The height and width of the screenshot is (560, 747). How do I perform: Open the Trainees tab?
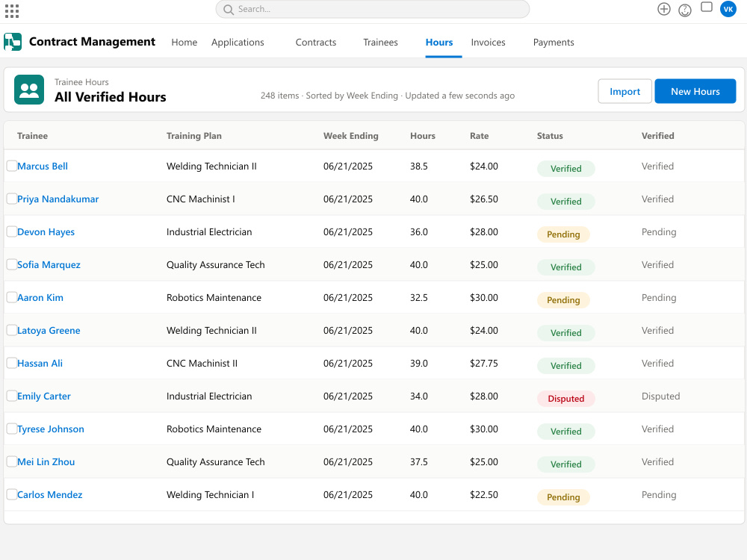coord(380,43)
